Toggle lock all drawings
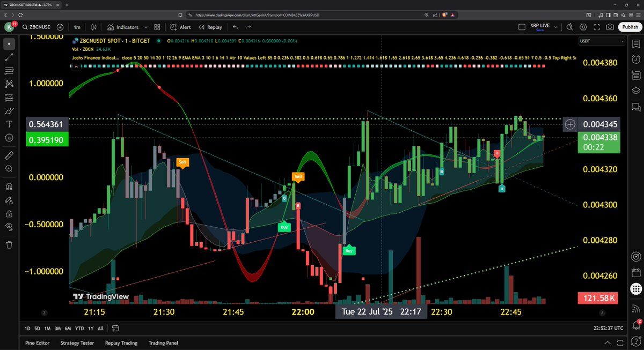This screenshot has height=350, width=644. [9, 213]
